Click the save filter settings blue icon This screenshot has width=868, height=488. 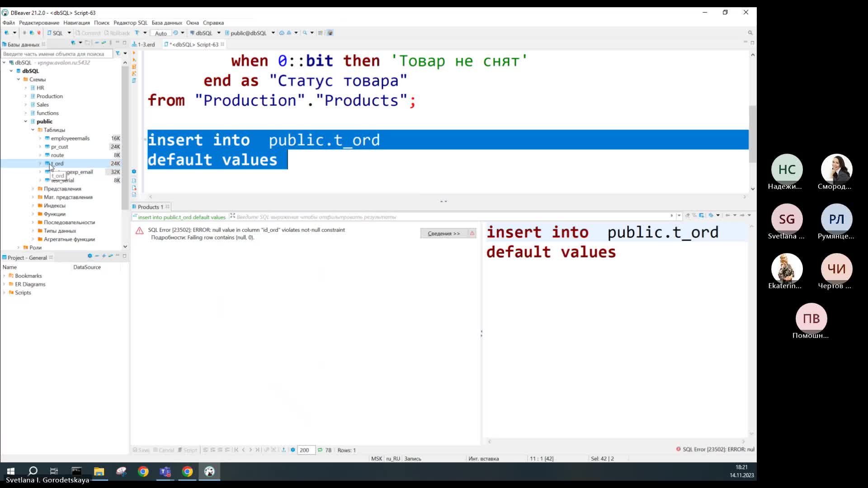(x=702, y=216)
